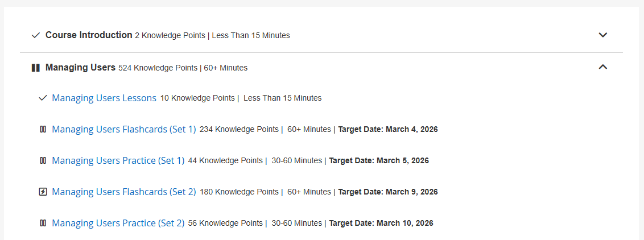644x240 pixels.
Task: Collapse the Managing Users section chevron
Action: [x=603, y=67]
